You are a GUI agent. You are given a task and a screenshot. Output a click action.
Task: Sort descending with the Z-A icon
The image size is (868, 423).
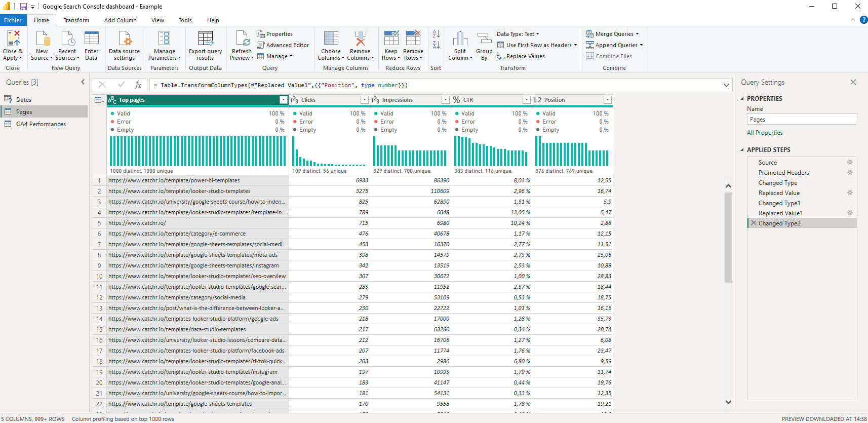point(436,45)
